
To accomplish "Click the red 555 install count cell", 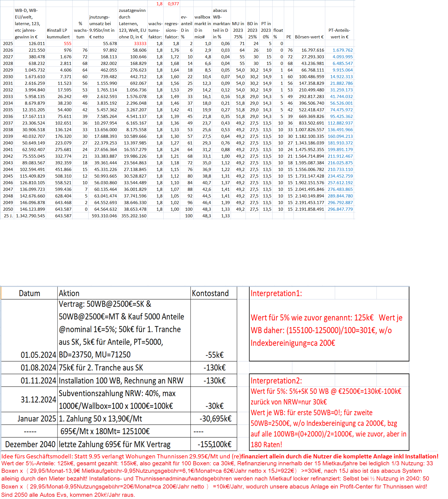I will [x=67, y=44].
